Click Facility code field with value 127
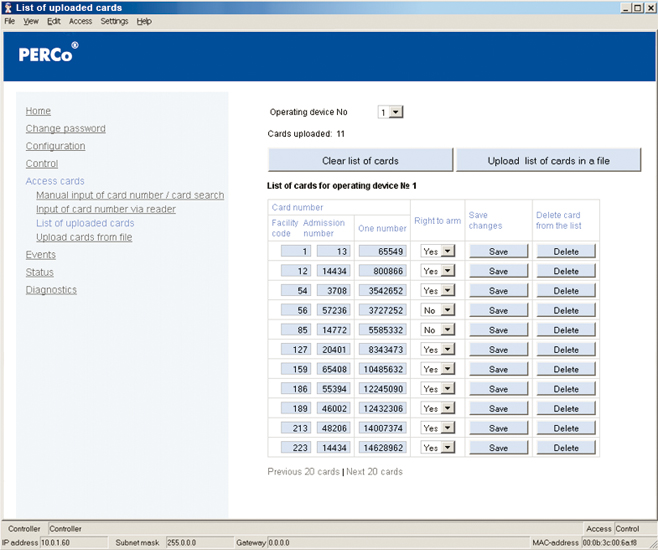The width and height of the screenshot is (658, 550). pos(297,350)
